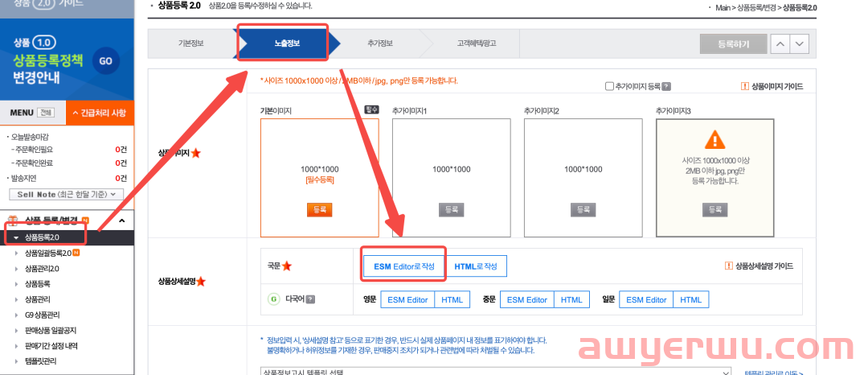Click 일문 ESM Editor button
Viewport: 868px width, 375px height.
[x=646, y=299]
